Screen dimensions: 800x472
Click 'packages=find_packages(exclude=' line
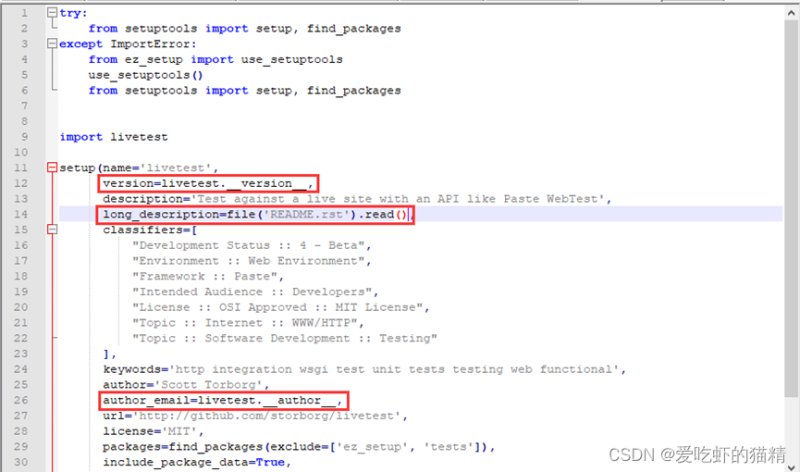298,447
